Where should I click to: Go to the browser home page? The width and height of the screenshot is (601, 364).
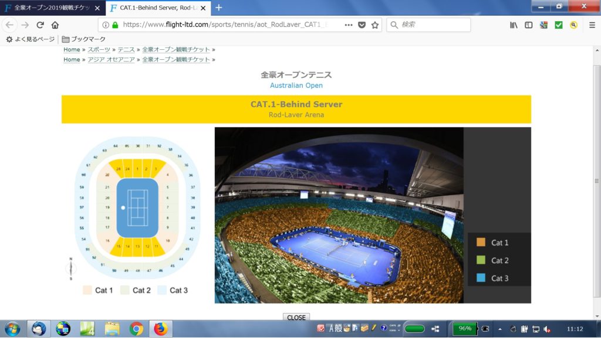coord(55,25)
